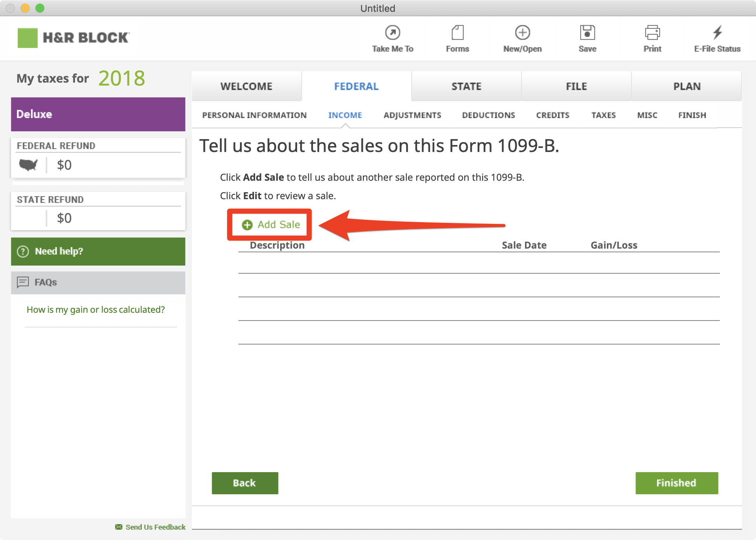Open the WELCOME tab
The image size is (756, 540).
[246, 86]
